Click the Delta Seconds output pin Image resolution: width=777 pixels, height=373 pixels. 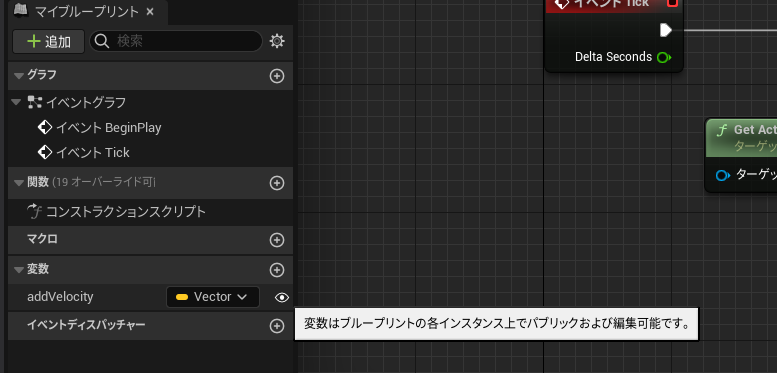pos(664,57)
